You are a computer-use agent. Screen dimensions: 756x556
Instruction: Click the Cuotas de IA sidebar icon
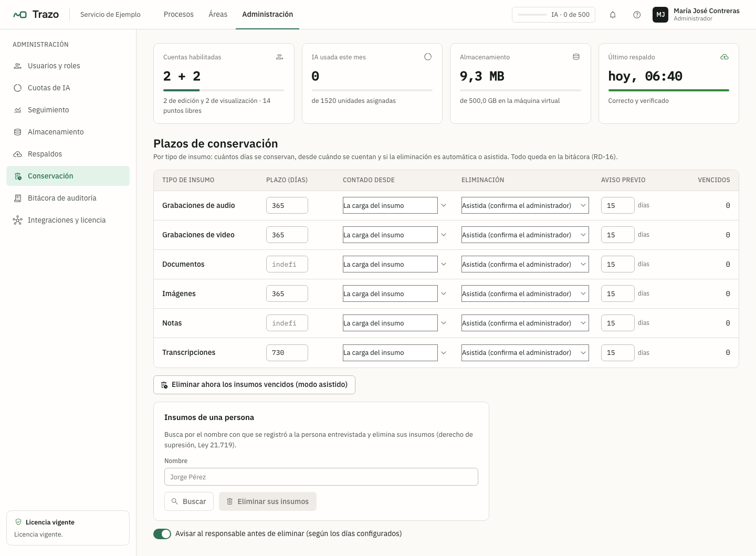(x=18, y=88)
